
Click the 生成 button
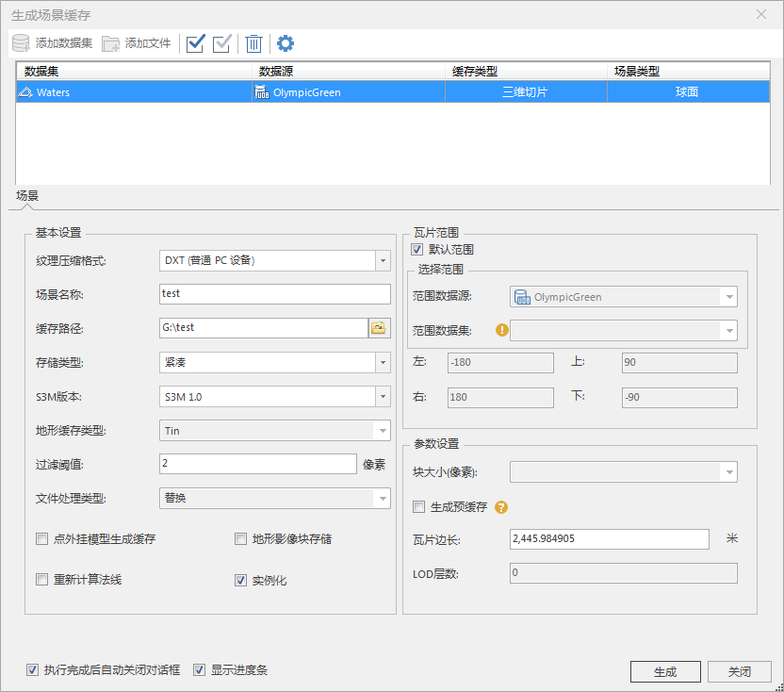(664, 672)
